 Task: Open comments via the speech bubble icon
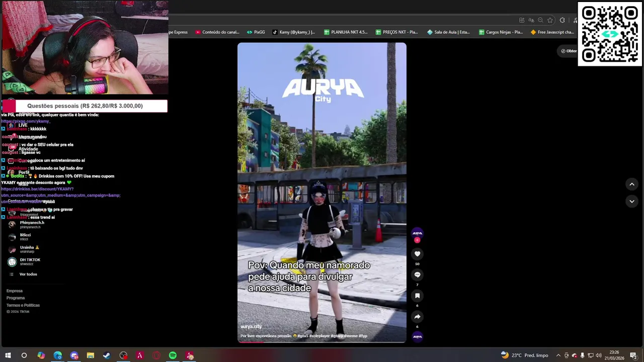click(417, 275)
